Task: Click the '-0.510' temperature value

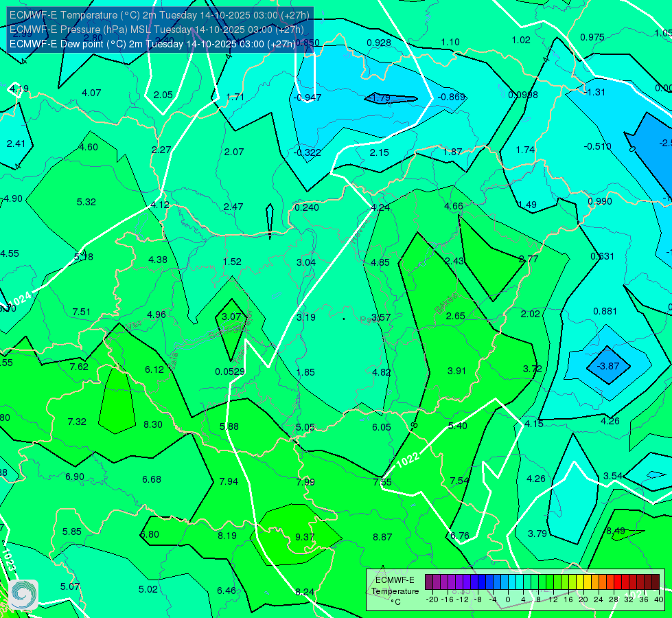Action: pyautogui.click(x=597, y=146)
